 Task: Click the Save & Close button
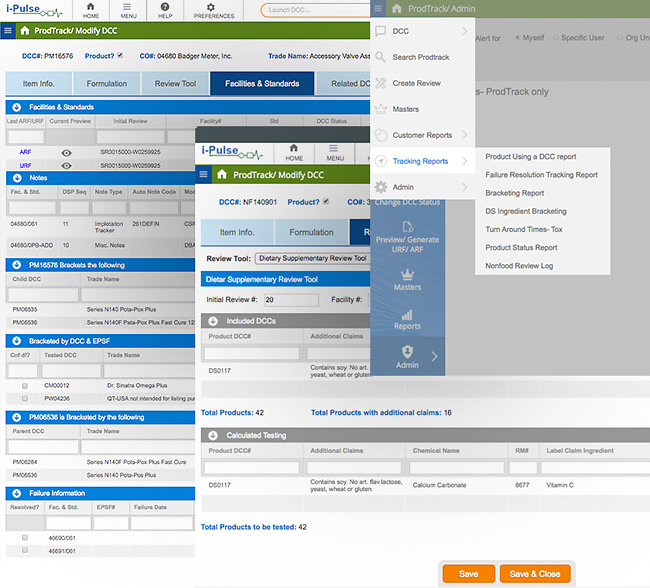535,574
